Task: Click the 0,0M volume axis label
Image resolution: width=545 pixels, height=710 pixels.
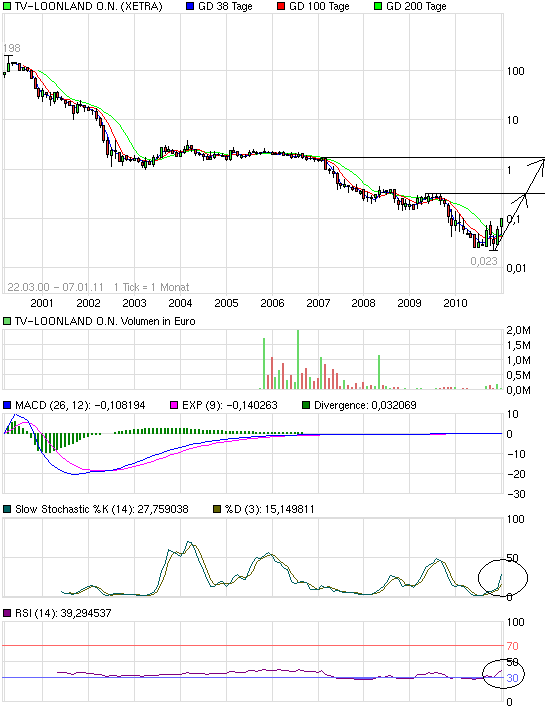Action: pyautogui.click(x=518, y=390)
